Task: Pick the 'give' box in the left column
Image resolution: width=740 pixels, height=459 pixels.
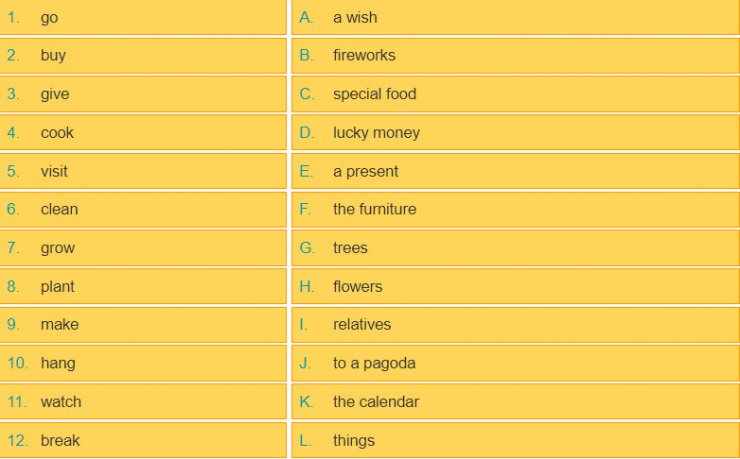Action: (x=143, y=94)
